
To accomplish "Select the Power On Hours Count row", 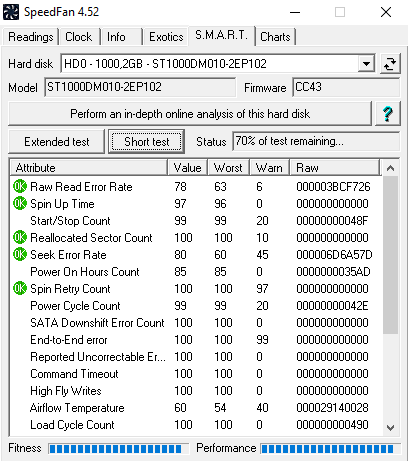I will pos(197,272).
